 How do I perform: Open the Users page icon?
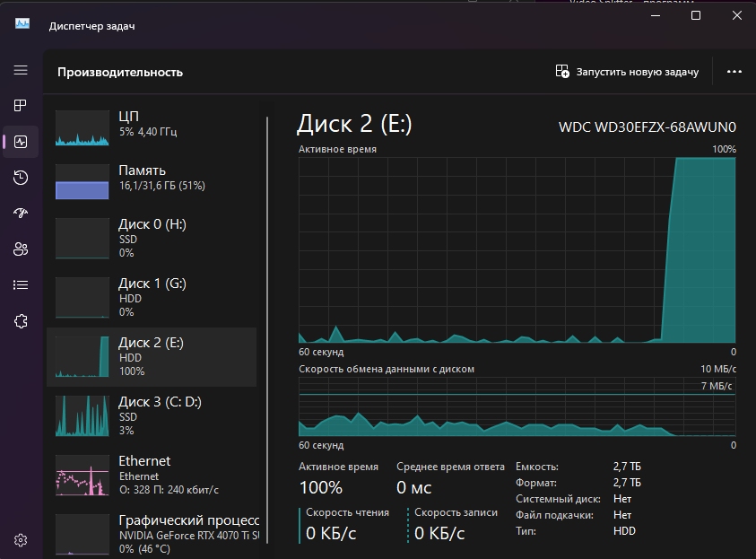(x=21, y=249)
